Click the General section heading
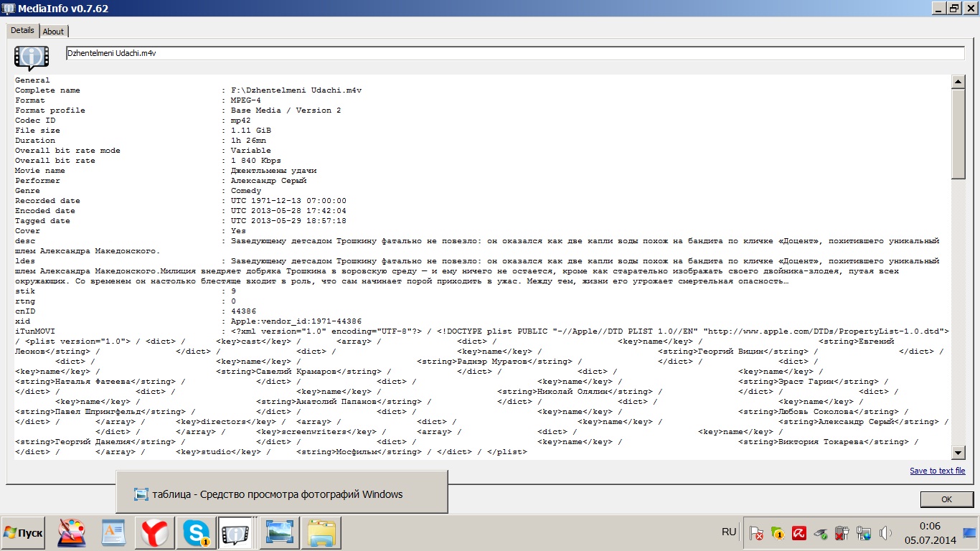 click(x=32, y=80)
